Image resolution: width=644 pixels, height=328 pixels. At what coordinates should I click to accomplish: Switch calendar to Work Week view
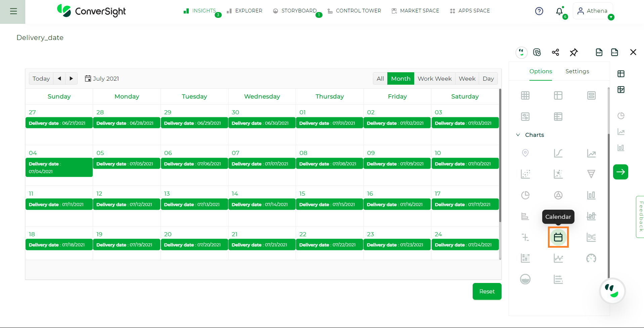pos(434,79)
